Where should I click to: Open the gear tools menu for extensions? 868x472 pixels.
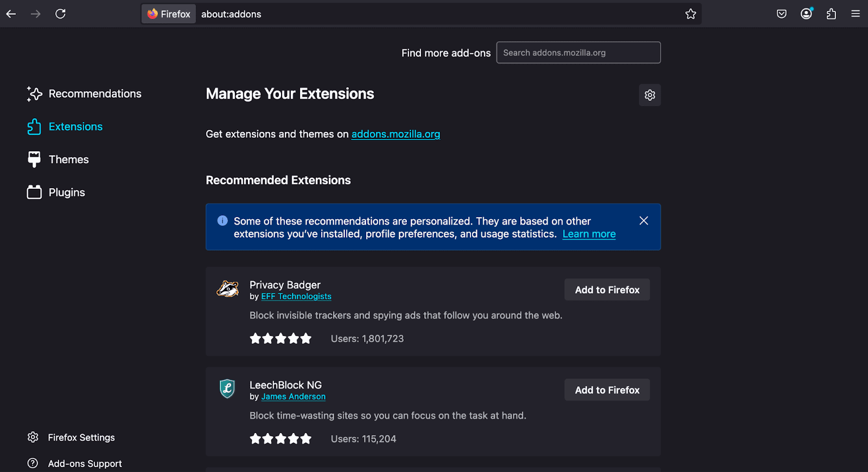tap(649, 95)
